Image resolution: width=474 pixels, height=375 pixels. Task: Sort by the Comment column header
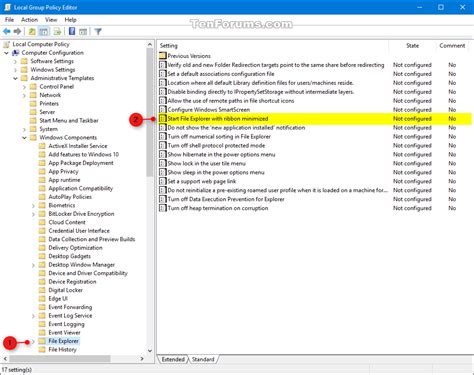point(452,46)
